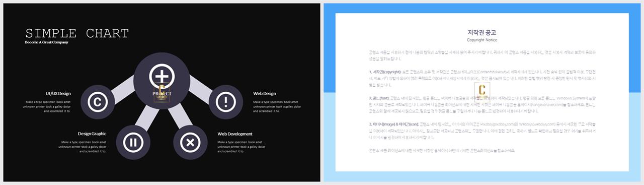Click the '저작권 공고' heading on right slide

click(482, 32)
